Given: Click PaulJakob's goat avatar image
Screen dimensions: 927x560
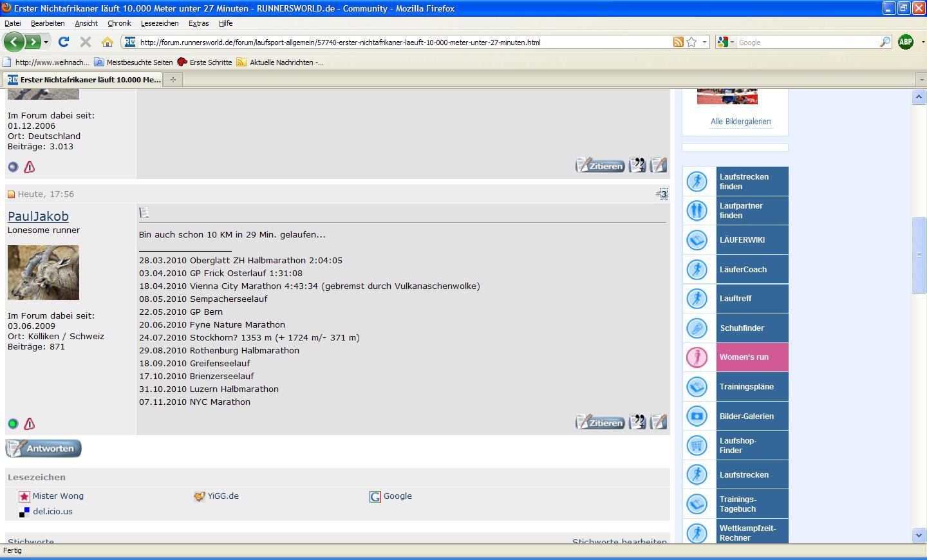Looking at the screenshot, I should 43,272.
